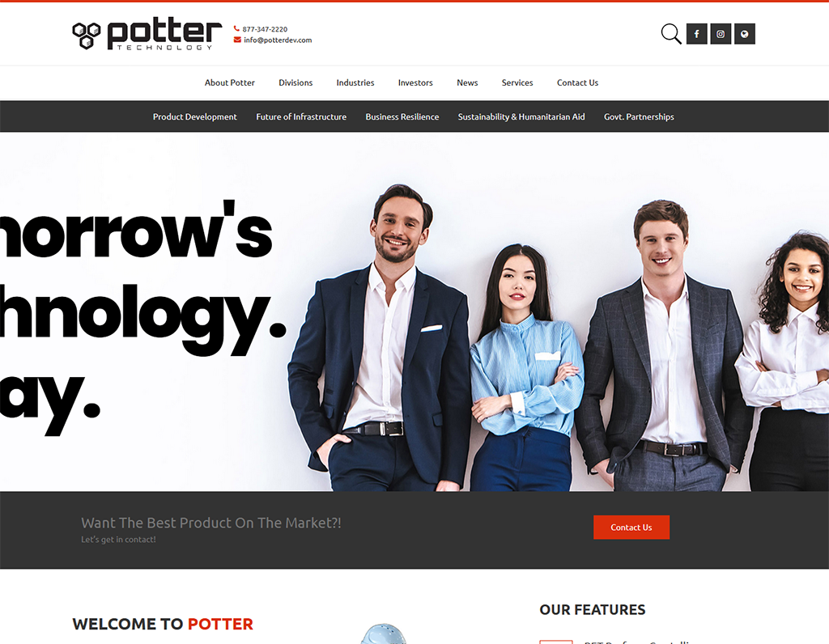The image size is (829, 644).
Task: Open the Instagram social icon
Action: pyautogui.click(x=721, y=34)
